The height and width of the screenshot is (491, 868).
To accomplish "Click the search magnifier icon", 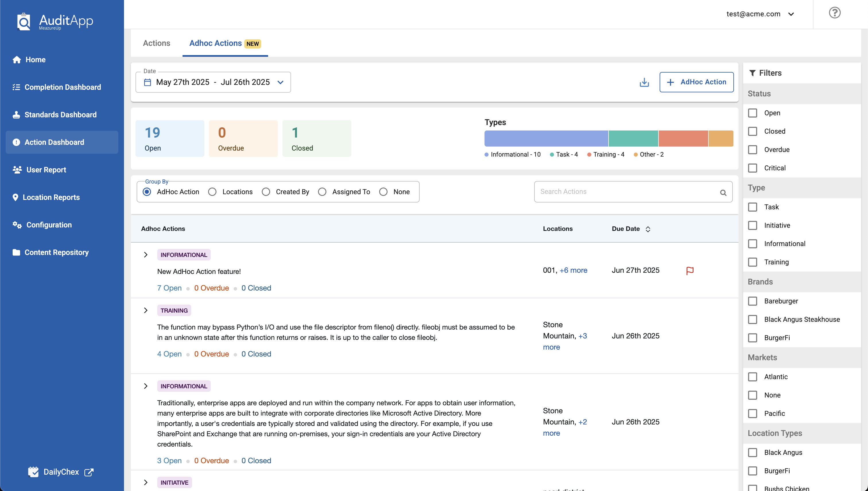I will 723,192.
